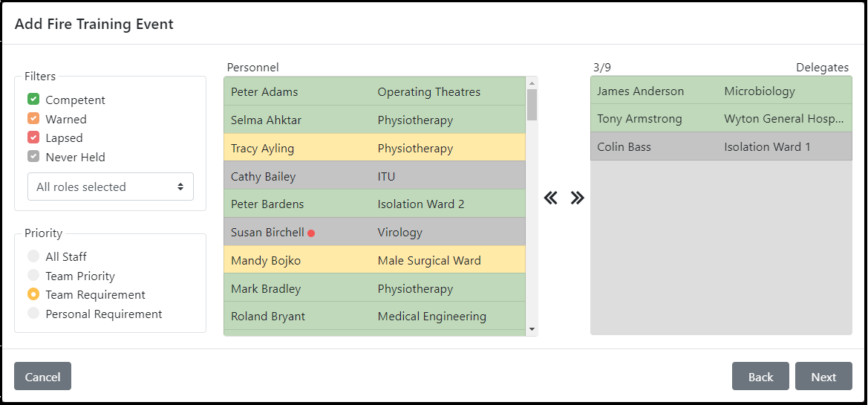Viewport: 868px width, 405px height.
Task: Select Susan Birchell name
Action: pyautogui.click(x=267, y=232)
